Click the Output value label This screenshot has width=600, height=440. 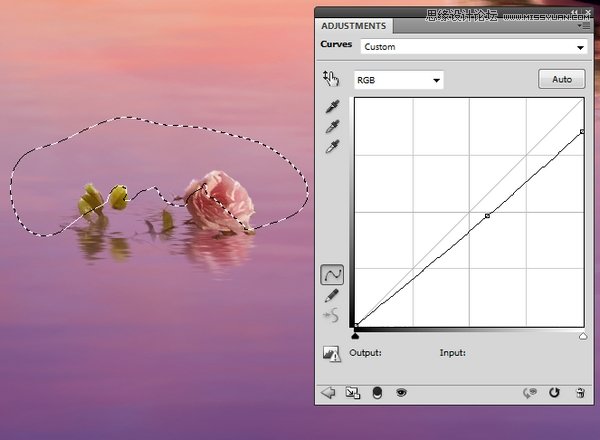pos(365,353)
